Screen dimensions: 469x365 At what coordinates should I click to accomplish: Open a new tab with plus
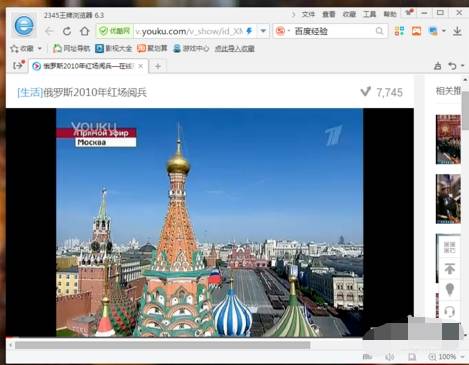tap(158, 66)
